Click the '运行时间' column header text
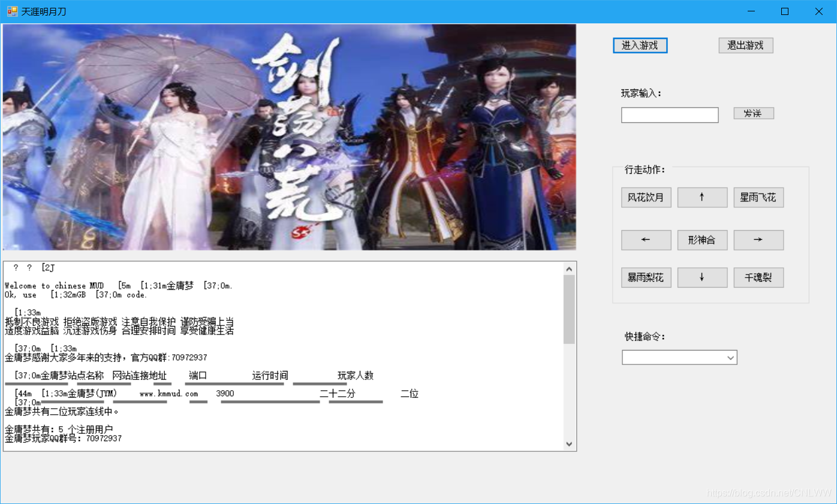The height and width of the screenshot is (504, 837). pos(270,376)
